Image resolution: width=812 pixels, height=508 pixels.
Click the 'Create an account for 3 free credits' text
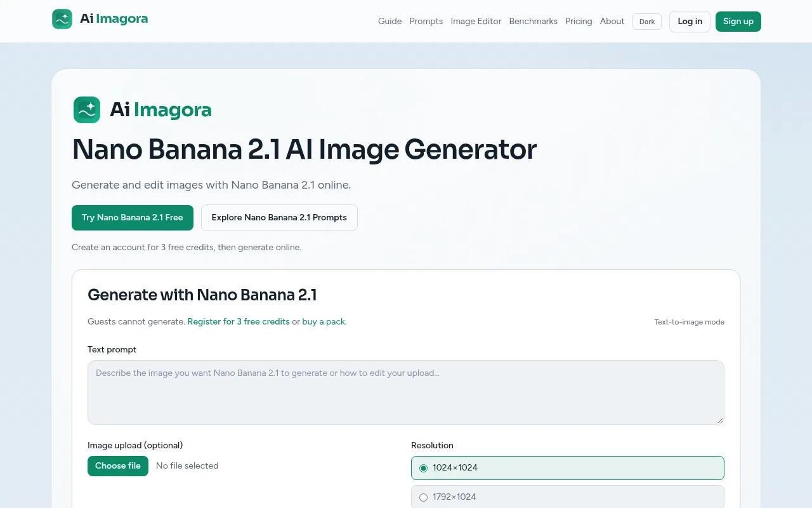coord(187,248)
